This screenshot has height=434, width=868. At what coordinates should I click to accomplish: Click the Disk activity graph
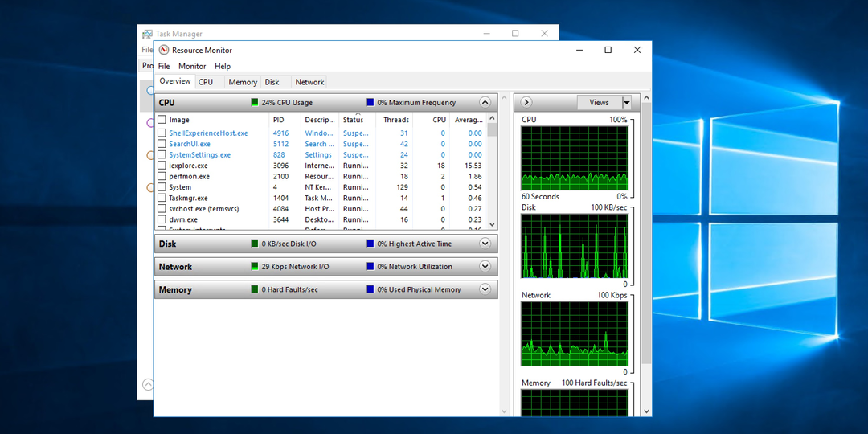pos(575,246)
